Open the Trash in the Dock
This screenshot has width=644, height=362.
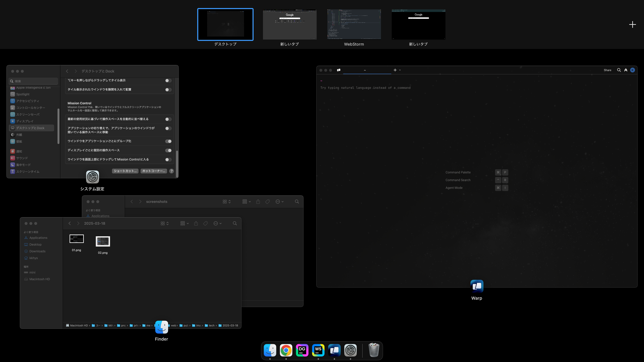click(x=374, y=350)
